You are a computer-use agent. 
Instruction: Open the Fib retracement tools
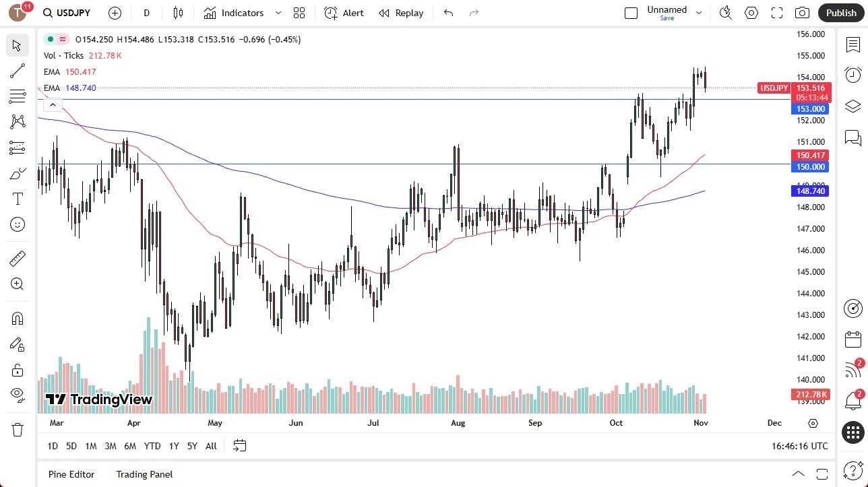17,96
